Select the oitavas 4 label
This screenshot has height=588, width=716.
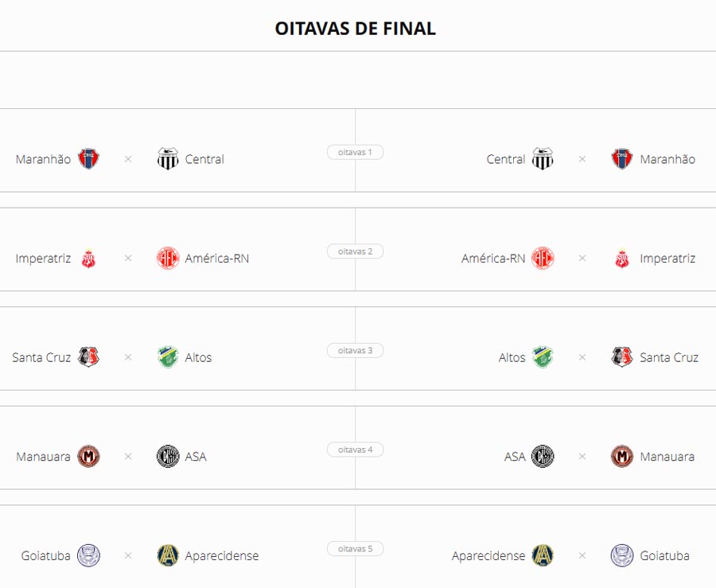click(356, 450)
